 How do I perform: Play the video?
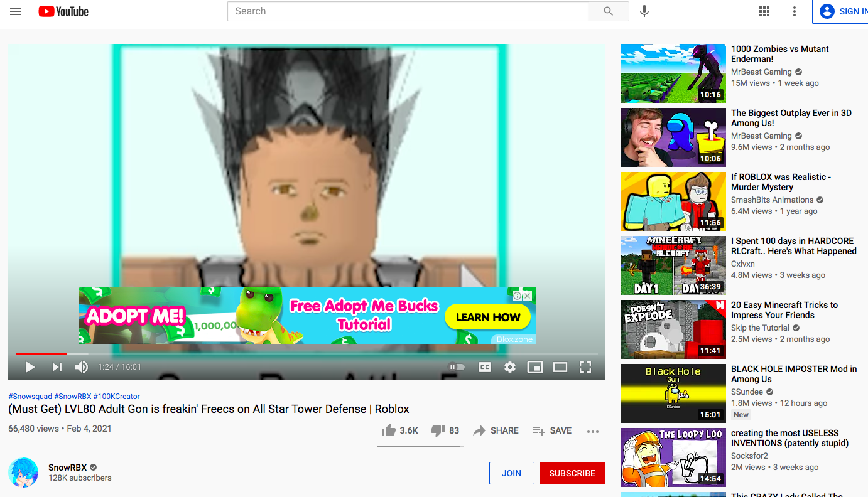(30, 367)
